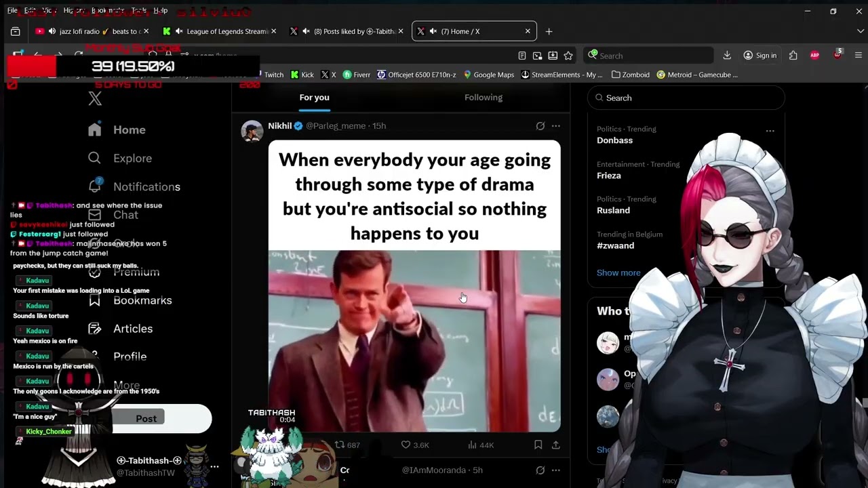Click the Grok icon on the IAmMooranda post
The image size is (868, 488).
540,470
